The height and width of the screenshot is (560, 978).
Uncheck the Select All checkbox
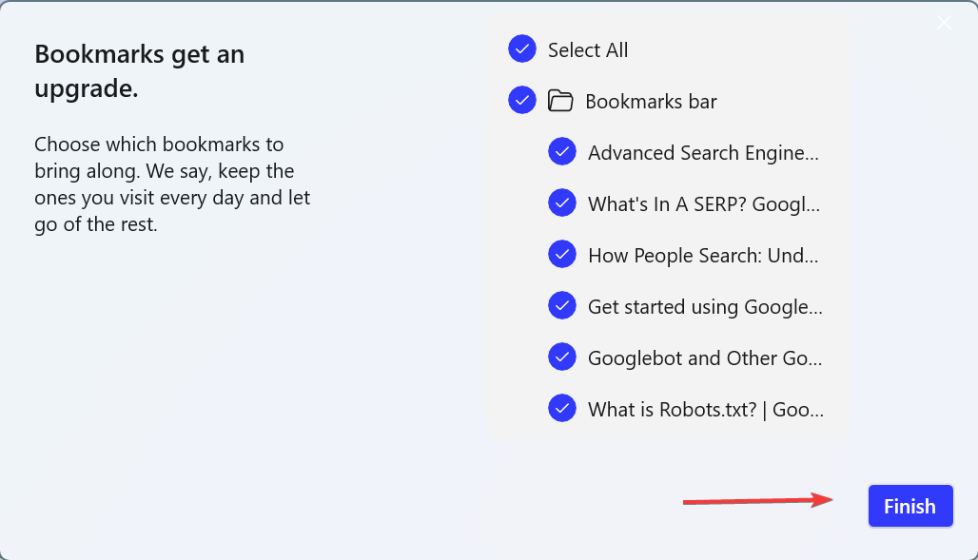522,49
